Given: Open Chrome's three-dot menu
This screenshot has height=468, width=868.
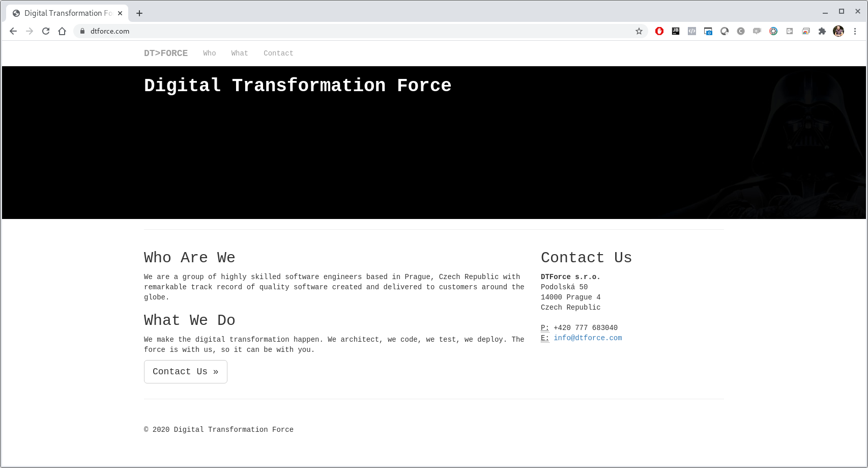Looking at the screenshot, I should click(855, 31).
